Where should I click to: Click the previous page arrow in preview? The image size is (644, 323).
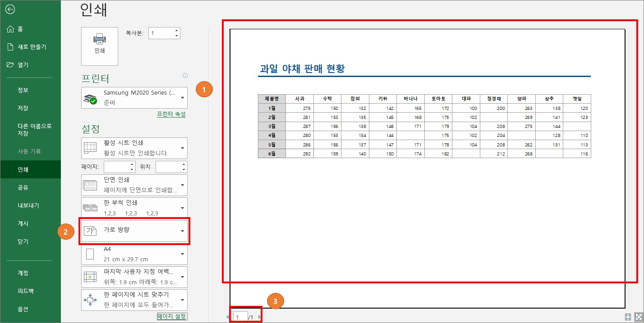(x=228, y=317)
